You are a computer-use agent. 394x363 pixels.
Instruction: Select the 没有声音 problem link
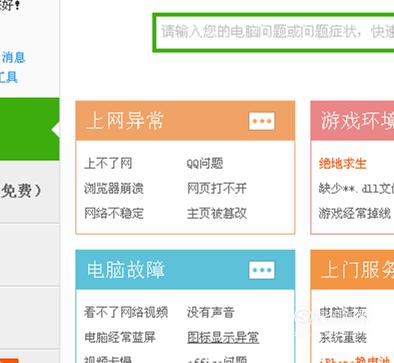[x=211, y=312]
